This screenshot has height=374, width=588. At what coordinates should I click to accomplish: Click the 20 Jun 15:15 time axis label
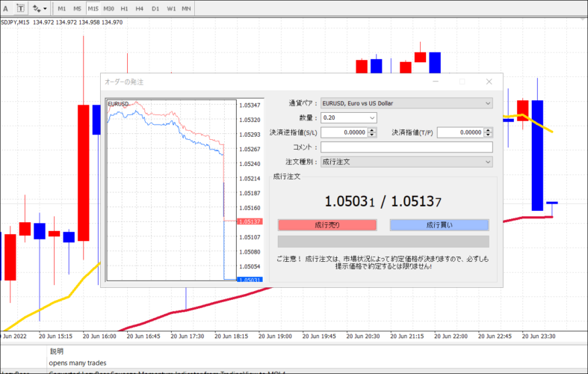click(x=55, y=336)
